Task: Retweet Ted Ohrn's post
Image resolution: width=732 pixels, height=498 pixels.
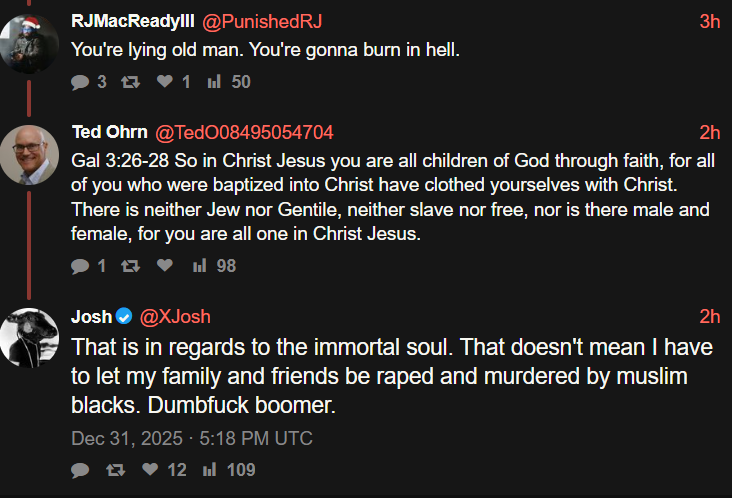Action: 127,265
